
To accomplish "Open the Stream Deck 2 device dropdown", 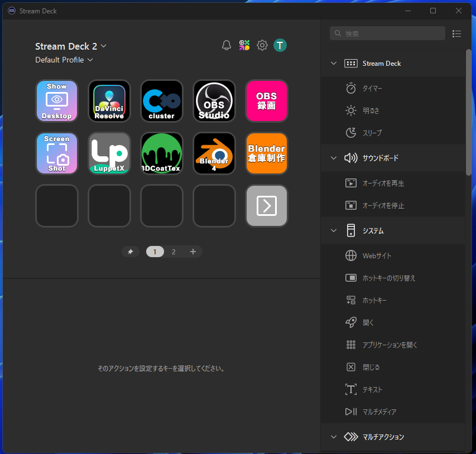I will click(71, 46).
